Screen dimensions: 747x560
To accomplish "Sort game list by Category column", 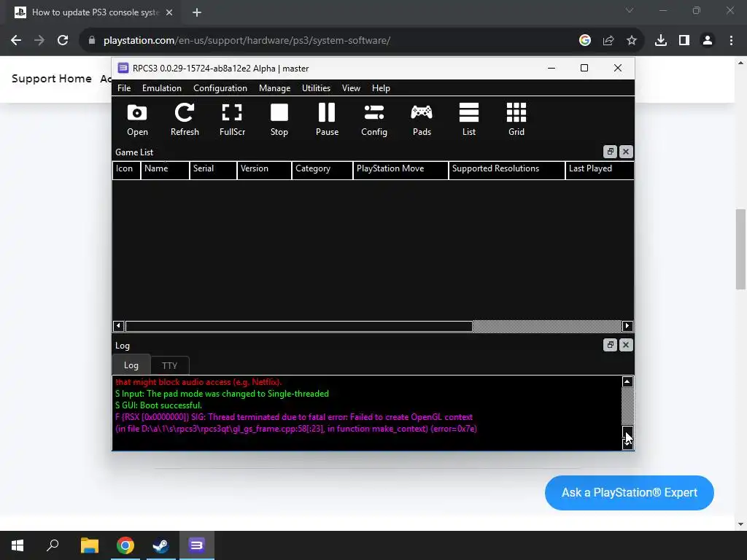I will (x=322, y=170).
